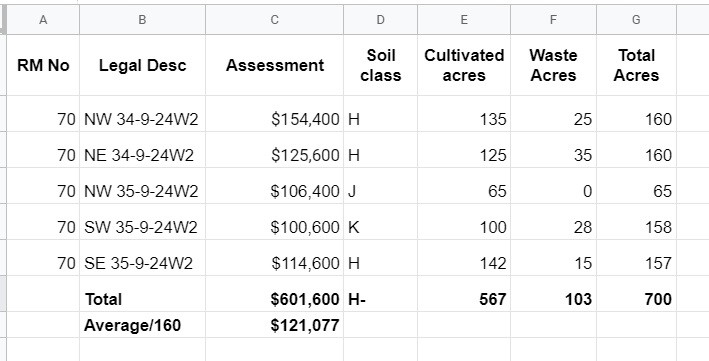
Task: Select column A header
Action: (43, 20)
